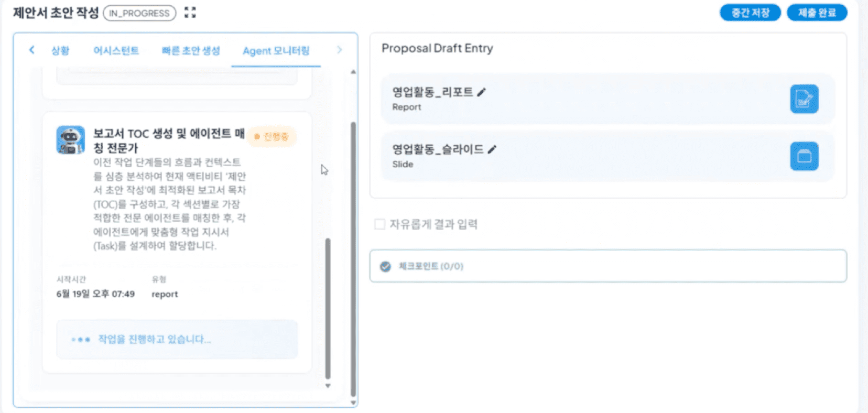868x413 pixels.
Task: Click pencil icon next to 영업활동_슬라이드
Action: click(492, 149)
